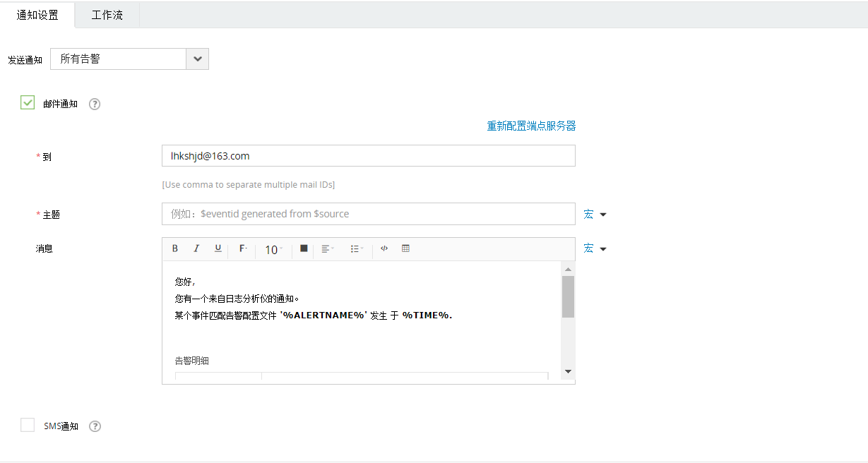This screenshot has width=868, height=463.
Task: Apply italic formatting to message text
Action: pos(196,248)
